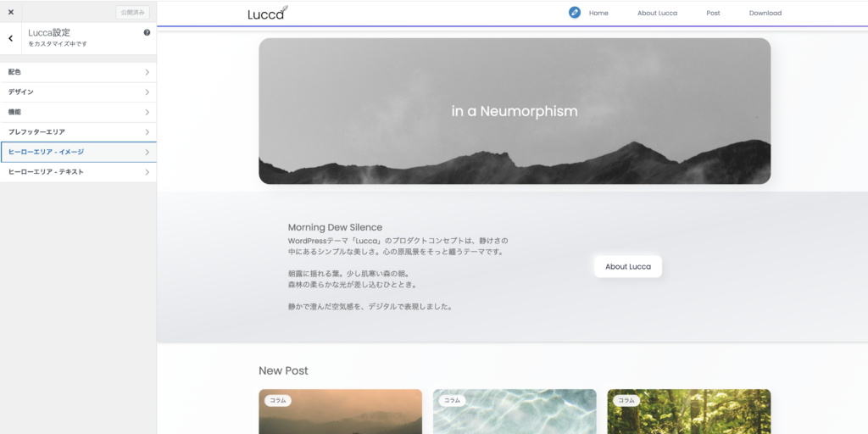Click the Lucca site logo
Viewport: 868px width, 434px height.
pyautogui.click(x=267, y=13)
